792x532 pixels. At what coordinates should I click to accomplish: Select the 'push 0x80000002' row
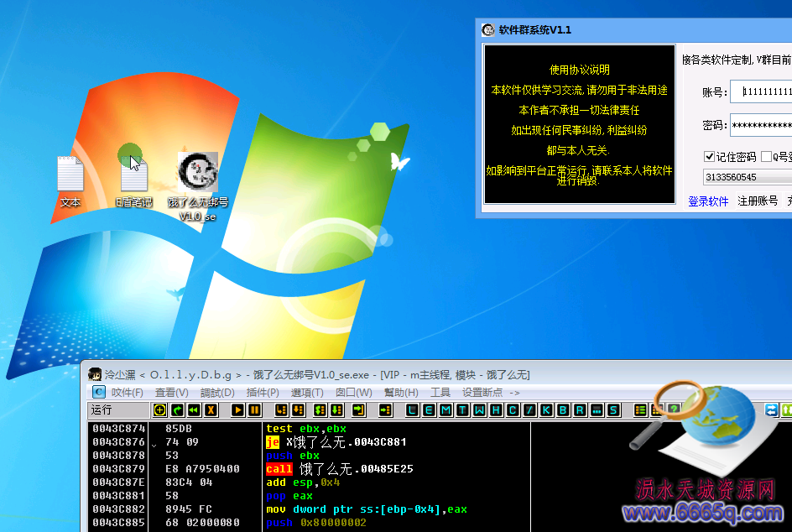(x=309, y=523)
